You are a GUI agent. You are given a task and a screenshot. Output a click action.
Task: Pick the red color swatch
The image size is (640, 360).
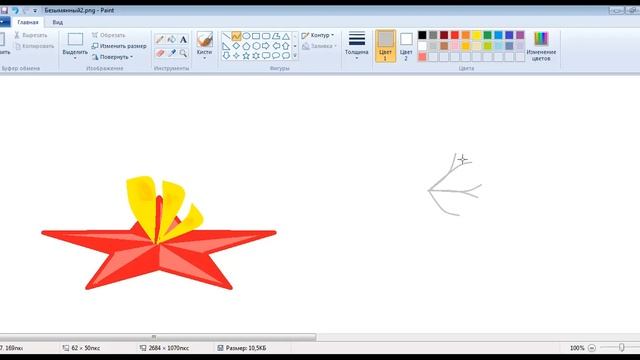455,35
